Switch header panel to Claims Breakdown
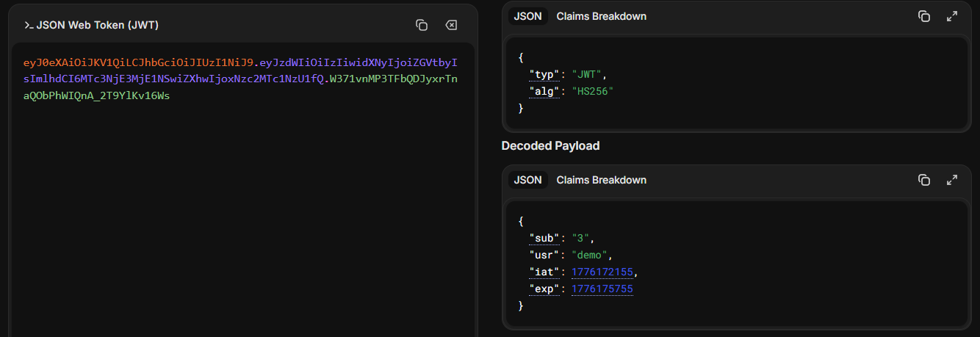This screenshot has height=337, width=980. (601, 16)
